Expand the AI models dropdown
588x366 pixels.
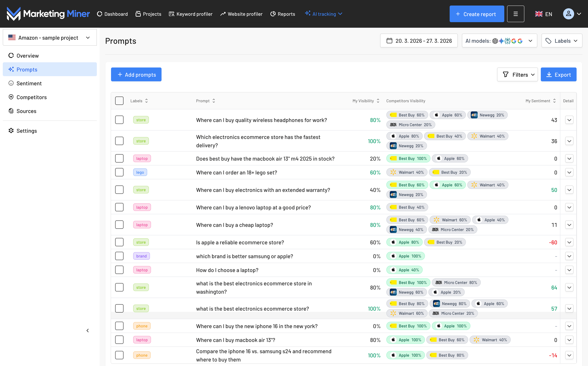[499, 41]
